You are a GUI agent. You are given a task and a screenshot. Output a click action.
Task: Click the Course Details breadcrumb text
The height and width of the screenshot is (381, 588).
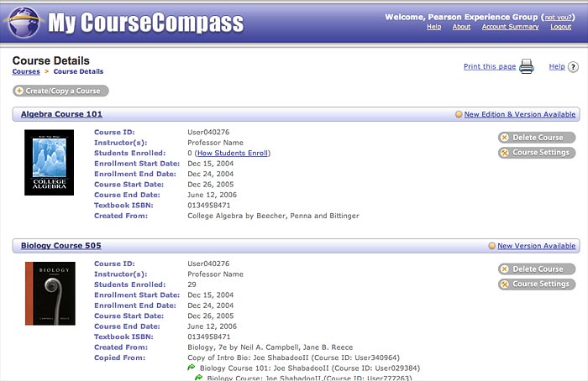tap(78, 71)
